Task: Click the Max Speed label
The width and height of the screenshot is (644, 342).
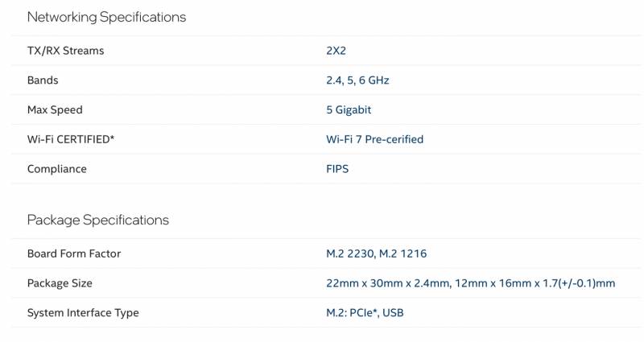Action: coord(55,109)
